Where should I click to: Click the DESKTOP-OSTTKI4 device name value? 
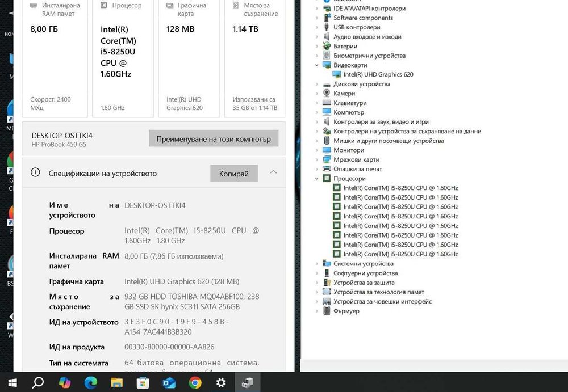[x=155, y=205]
